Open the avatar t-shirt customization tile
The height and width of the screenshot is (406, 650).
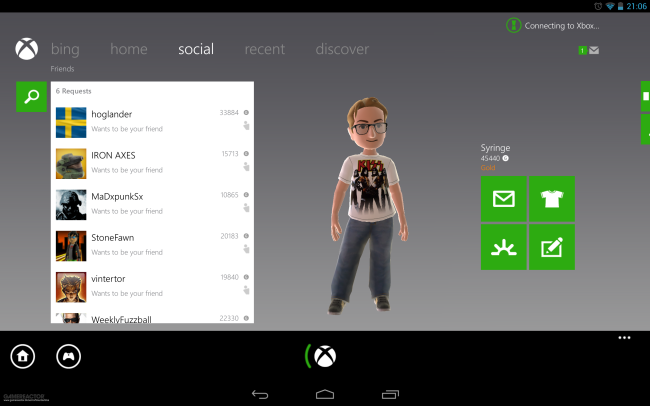552,199
